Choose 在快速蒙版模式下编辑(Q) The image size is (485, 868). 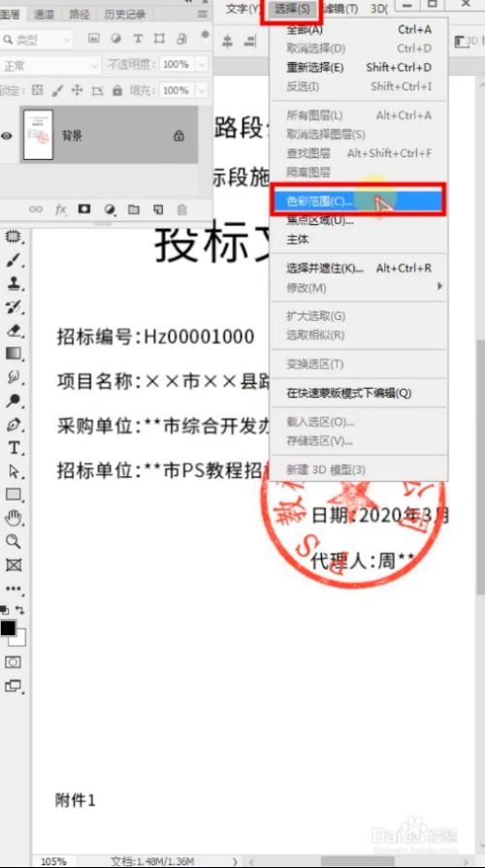tap(359, 393)
